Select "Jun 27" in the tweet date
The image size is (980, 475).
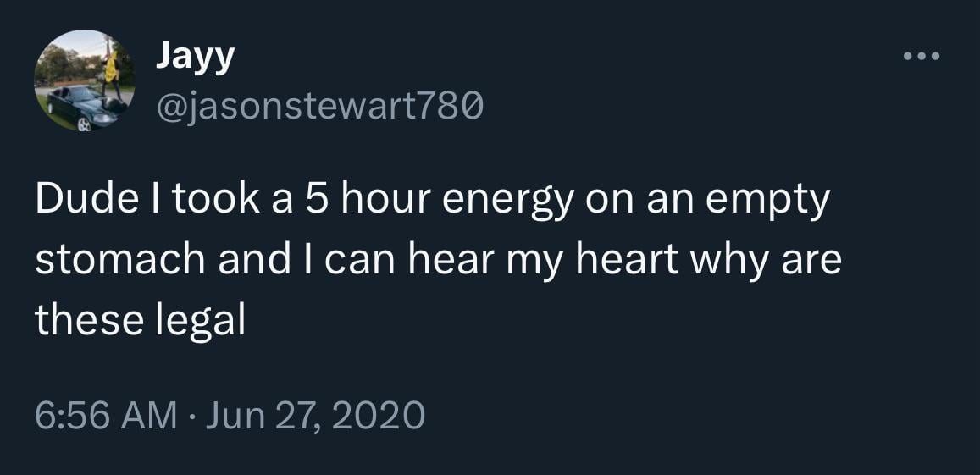(240, 415)
